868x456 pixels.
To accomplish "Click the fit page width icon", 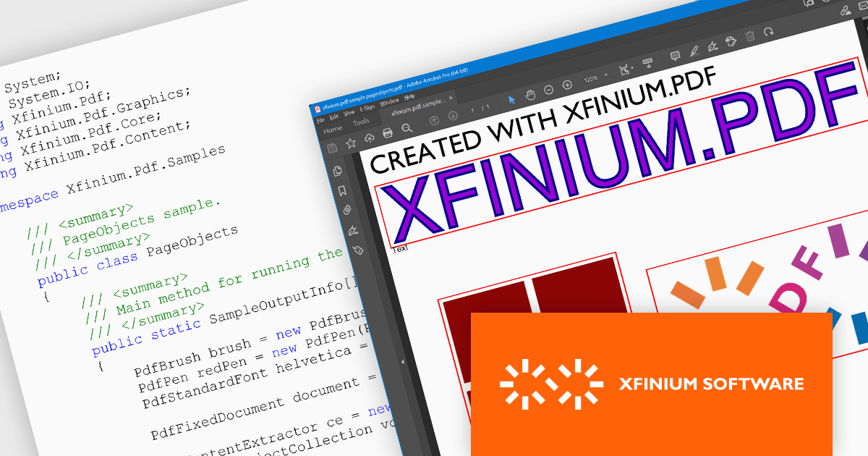I will [x=624, y=69].
